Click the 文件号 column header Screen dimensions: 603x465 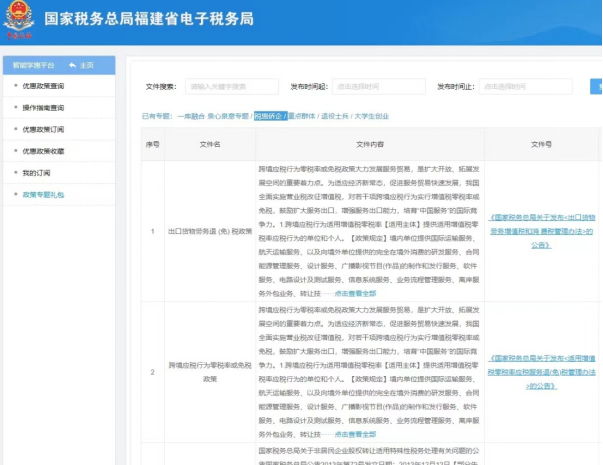click(541, 145)
